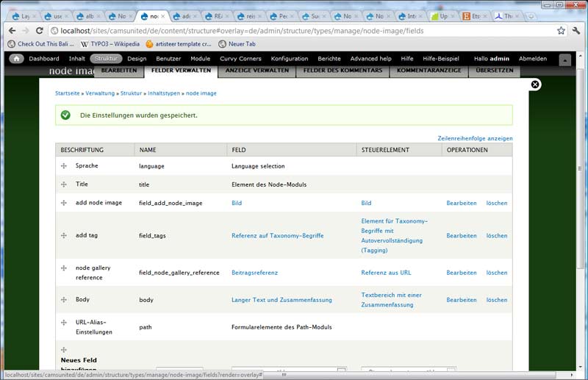
Task: Open the Module admin menu item
Action: pyautogui.click(x=200, y=58)
